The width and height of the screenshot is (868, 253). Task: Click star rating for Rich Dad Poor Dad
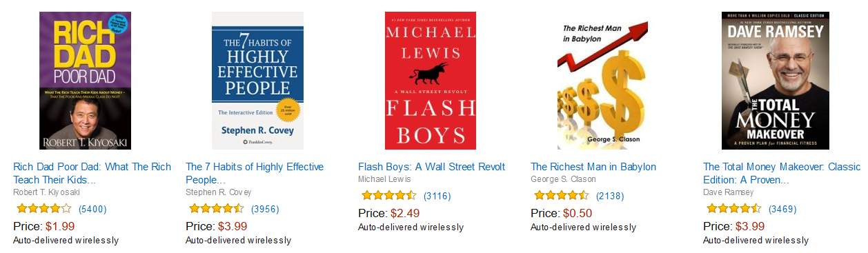pyautogui.click(x=44, y=208)
